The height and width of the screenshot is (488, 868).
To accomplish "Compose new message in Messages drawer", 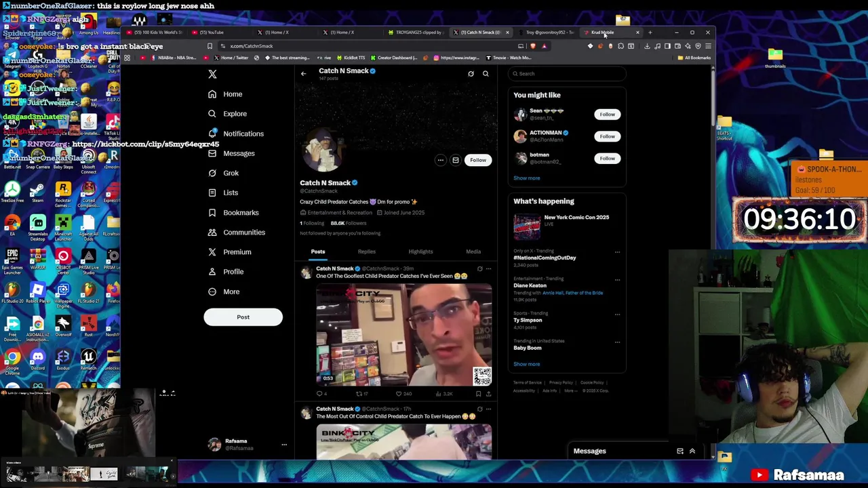I will pos(680,451).
